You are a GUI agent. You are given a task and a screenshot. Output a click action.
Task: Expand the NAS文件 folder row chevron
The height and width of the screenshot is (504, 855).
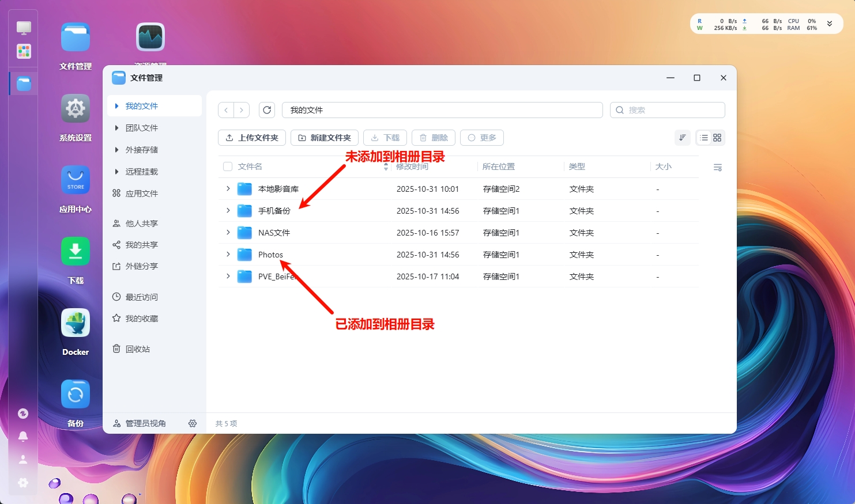pos(228,232)
